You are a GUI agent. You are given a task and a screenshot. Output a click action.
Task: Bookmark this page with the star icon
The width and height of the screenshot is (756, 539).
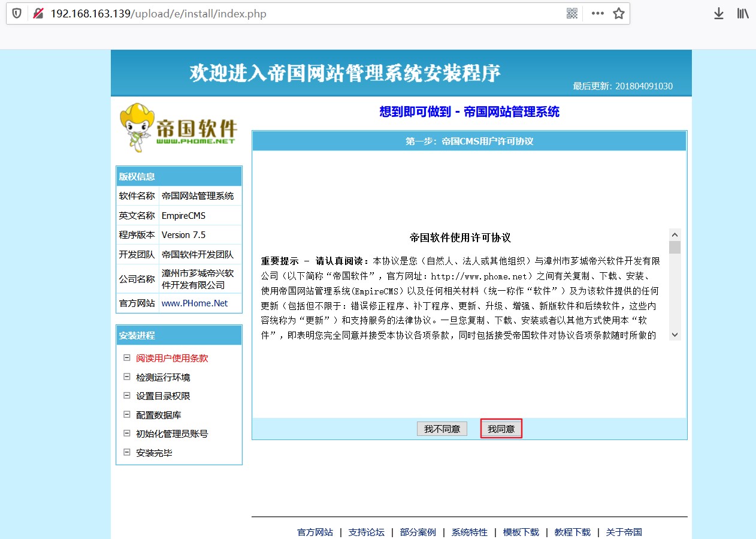pyautogui.click(x=619, y=13)
